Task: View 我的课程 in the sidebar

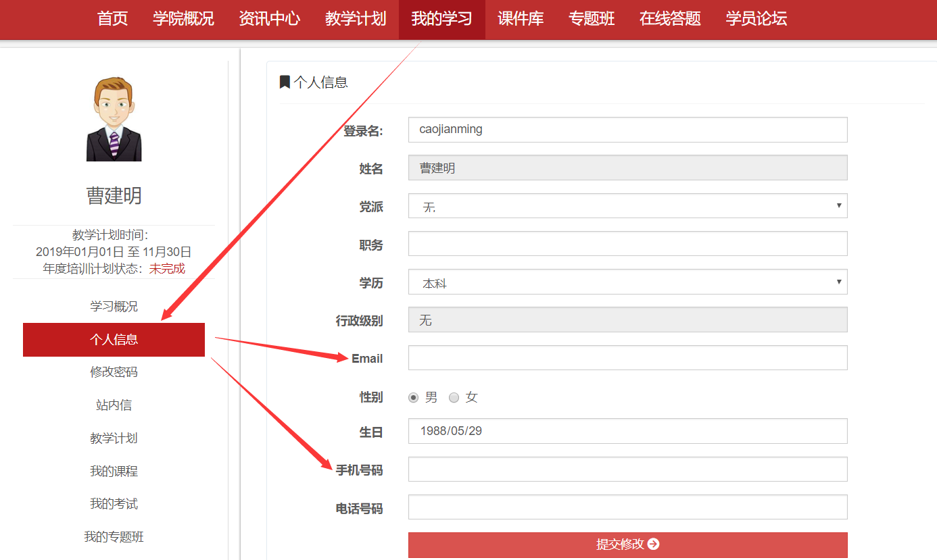Action: pos(113,471)
